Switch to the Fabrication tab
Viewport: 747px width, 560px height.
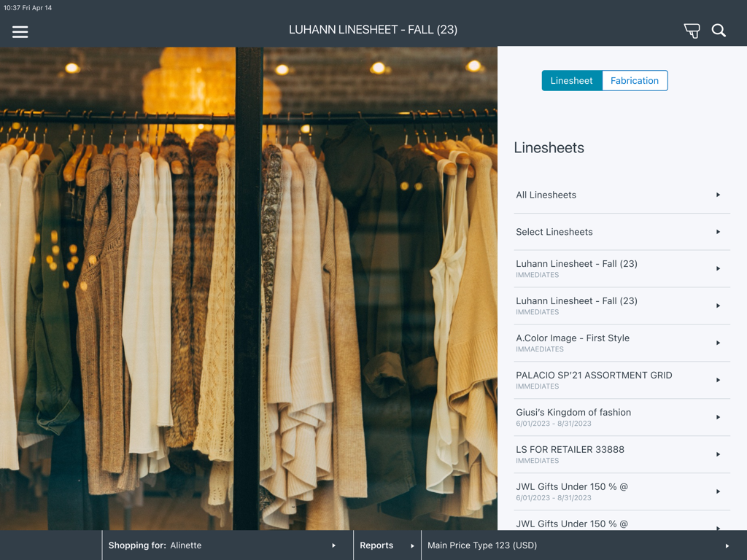pyautogui.click(x=634, y=80)
